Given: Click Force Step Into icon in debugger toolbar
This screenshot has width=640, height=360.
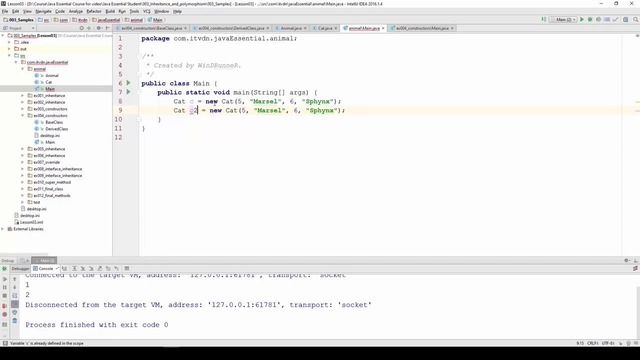Looking at the screenshot, I should point(91,269).
